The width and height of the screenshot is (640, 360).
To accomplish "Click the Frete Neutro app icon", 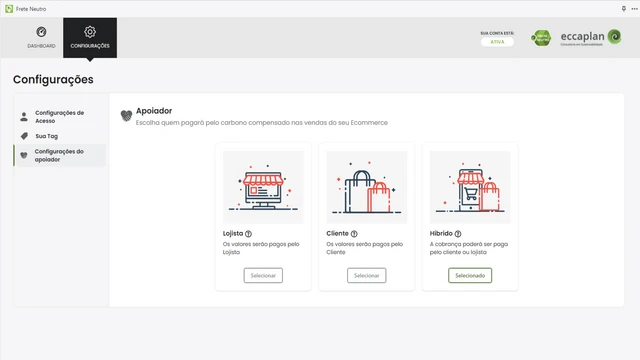I will click(9, 9).
